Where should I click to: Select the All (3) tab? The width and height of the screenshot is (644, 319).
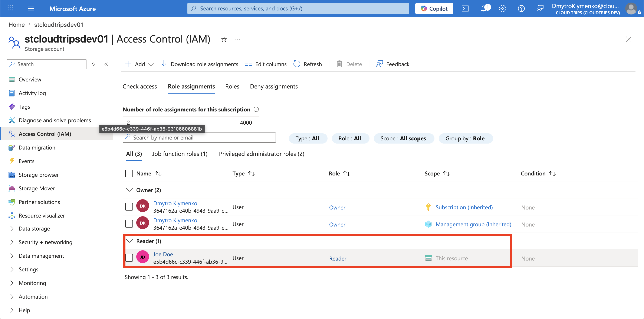click(x=134, y=154)
